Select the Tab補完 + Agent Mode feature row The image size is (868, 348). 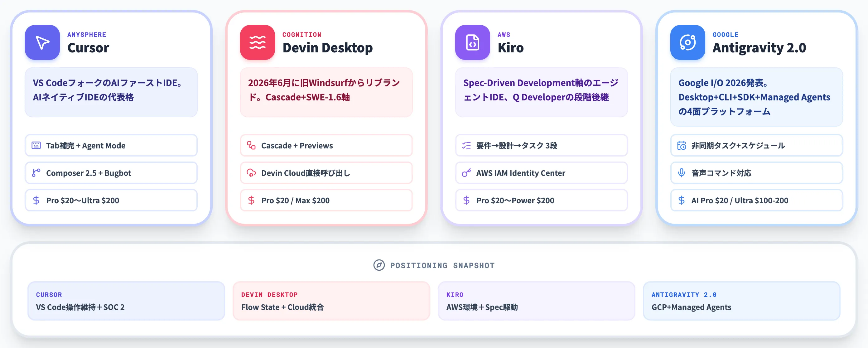(111, 145)
